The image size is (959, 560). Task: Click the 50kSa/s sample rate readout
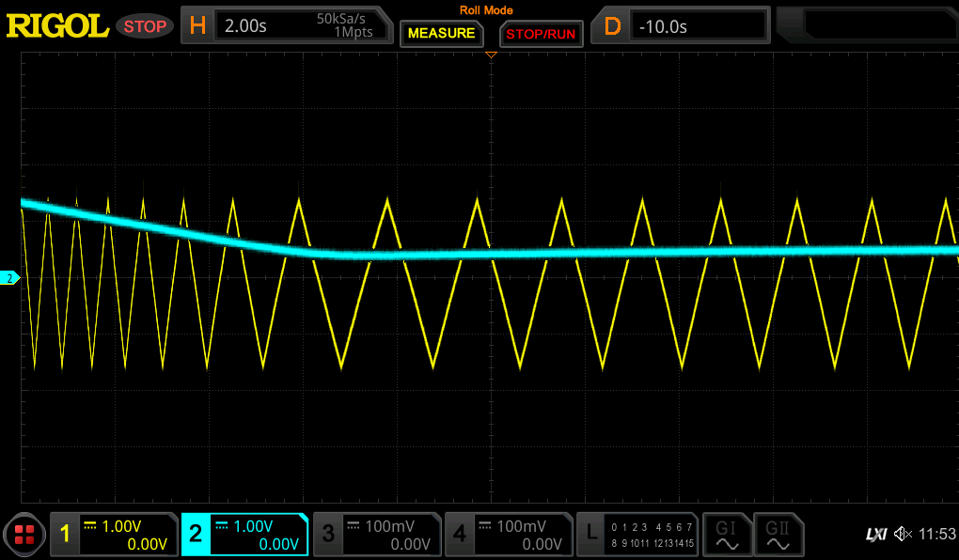pos(340,19)
